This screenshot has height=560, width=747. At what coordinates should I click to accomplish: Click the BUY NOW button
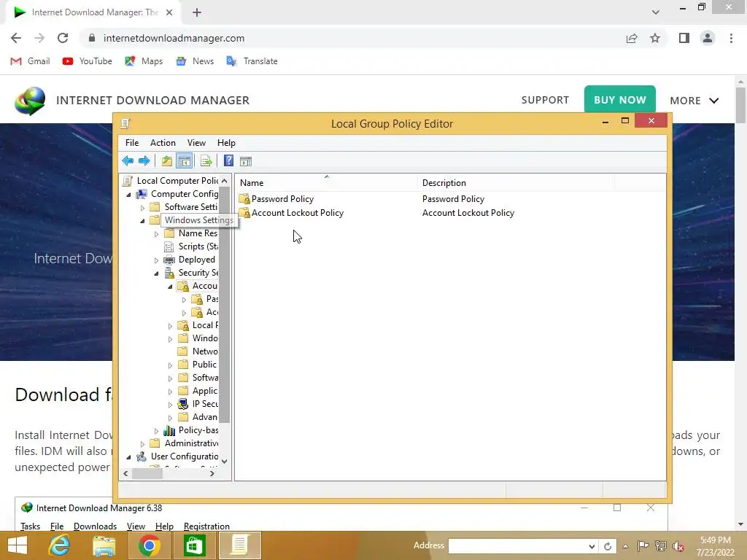coord(620,99)
